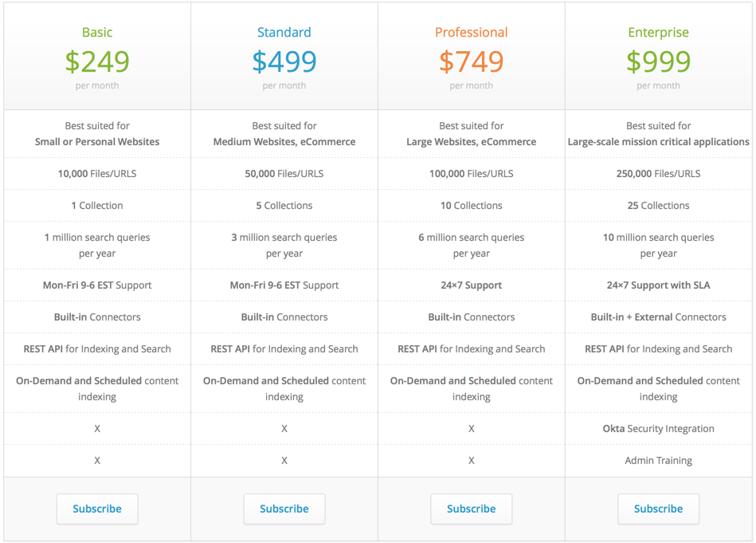
Task: Subscribe to the Standard plan
Action: (x=284, y=509)
